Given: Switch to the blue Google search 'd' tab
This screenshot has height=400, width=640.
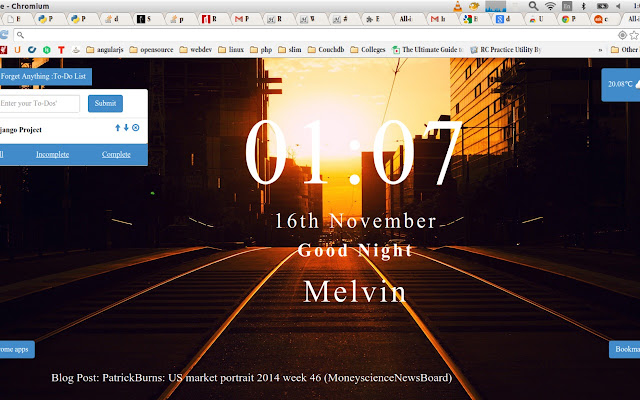Looking at the screenshot, I should tap(508, 19).
